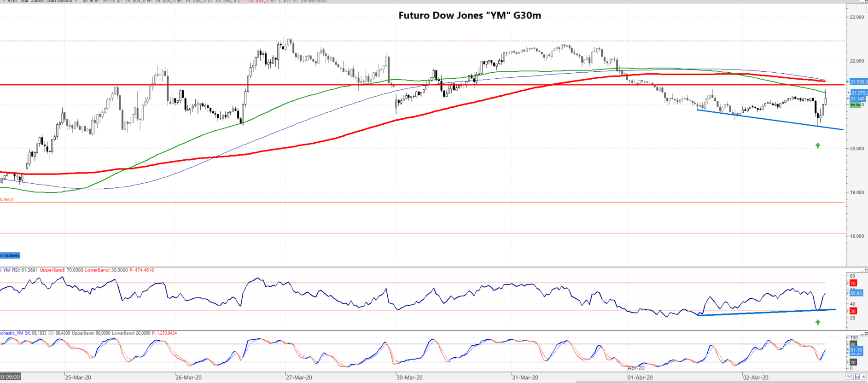Click the green up arrow under the price candles
868x383 pixels.
(x=818, y=145)
